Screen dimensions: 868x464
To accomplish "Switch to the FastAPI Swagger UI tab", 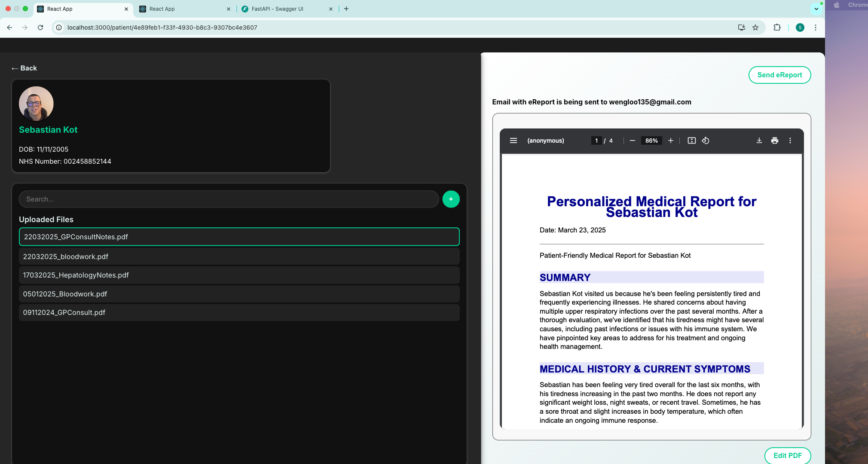I will (x=277, y=9).
